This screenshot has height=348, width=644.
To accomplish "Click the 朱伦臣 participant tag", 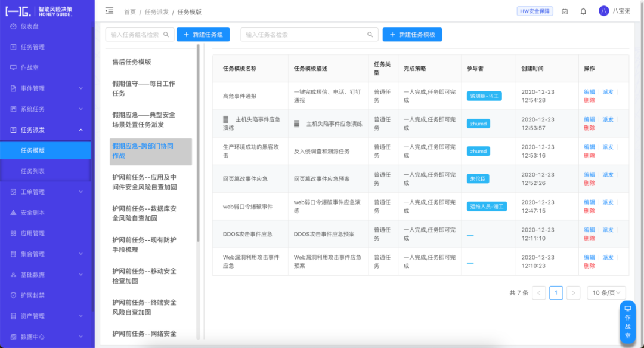I will point(478,179).
